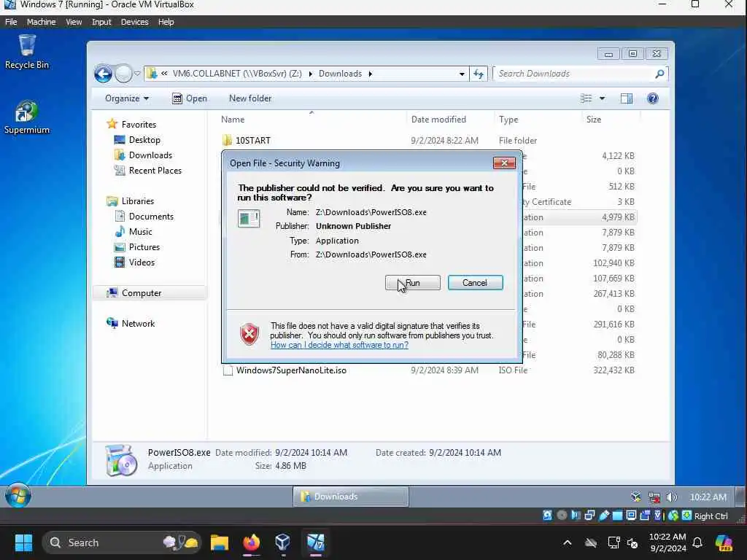Select Network in the navigation pane
The width and height of the screenshot is (747, 560).
tap(138, 323)
